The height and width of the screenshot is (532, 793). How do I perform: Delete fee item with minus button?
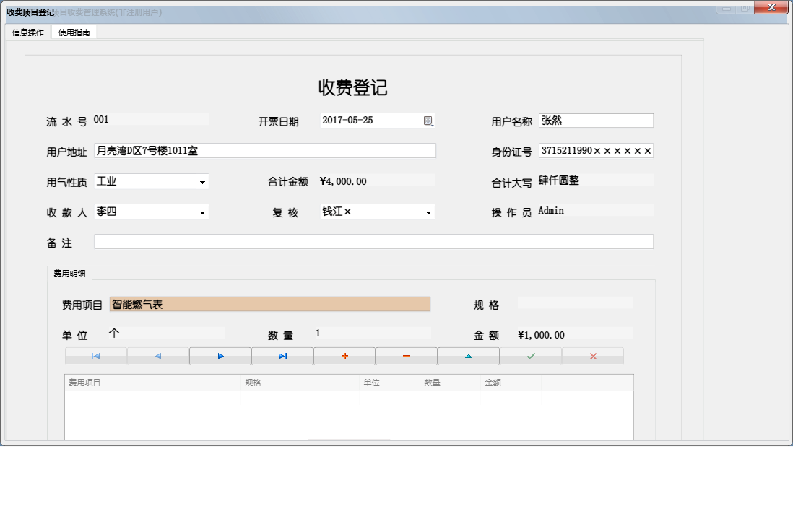(407, 356)
